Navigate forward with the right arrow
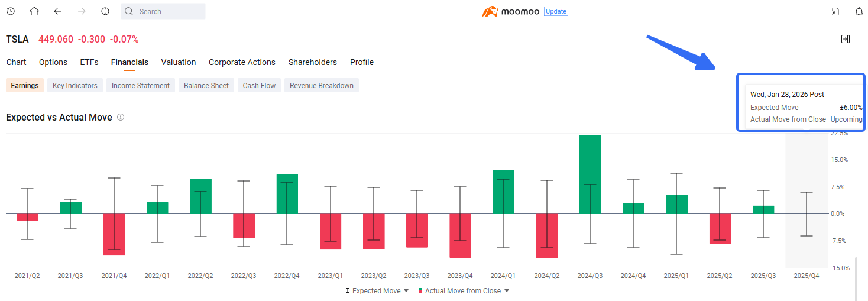Screen dimensions: 868x301 point(82,11)
